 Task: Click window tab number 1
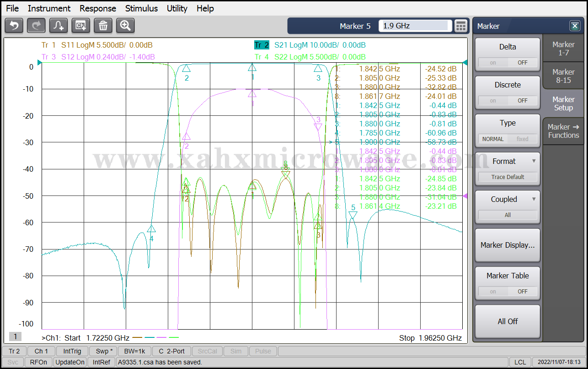15,336
